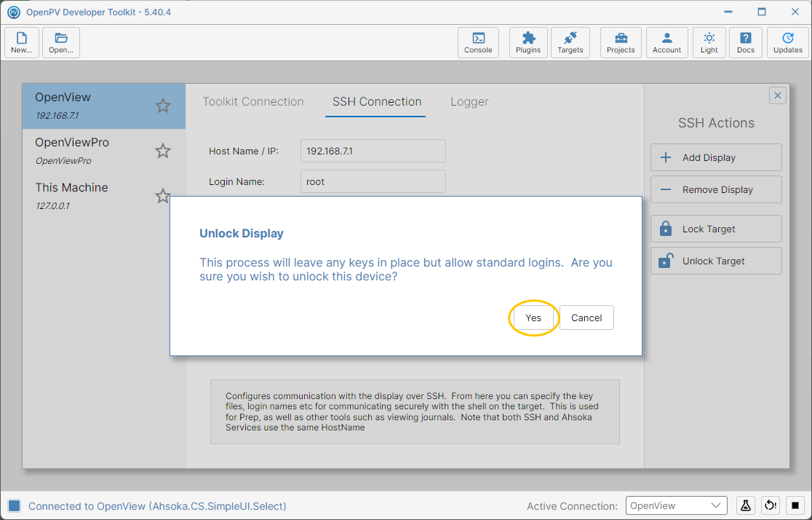Open the Account page

(667, 42)
